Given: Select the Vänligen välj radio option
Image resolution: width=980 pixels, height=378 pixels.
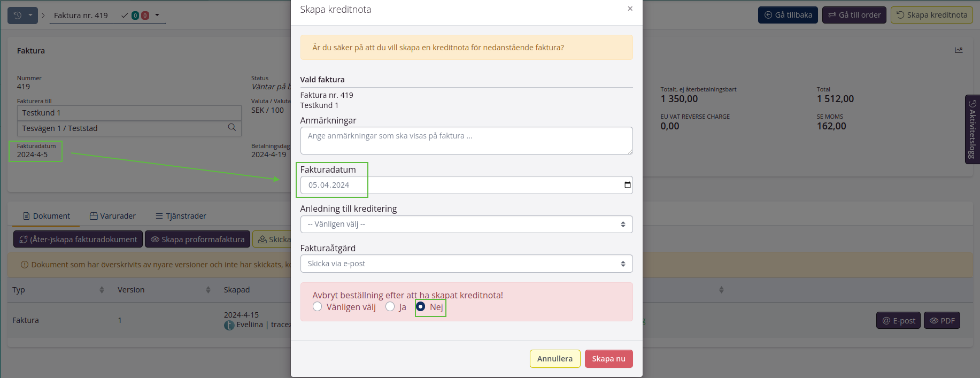Looking at the screenshot, I should coord(318,307).
